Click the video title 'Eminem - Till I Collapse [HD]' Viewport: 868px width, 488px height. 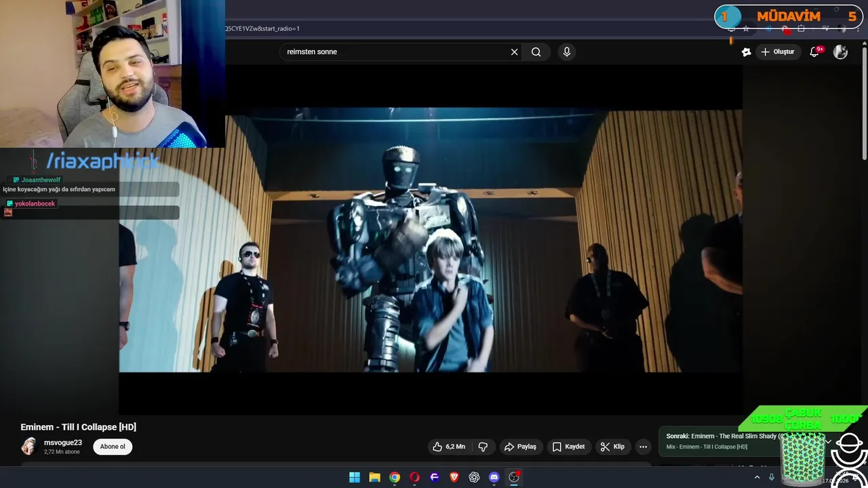click(79, 427)
